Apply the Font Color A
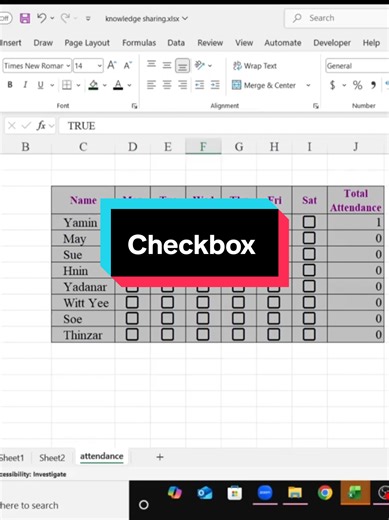This screenshot has height=520, width=389. (x=118, y=85)
